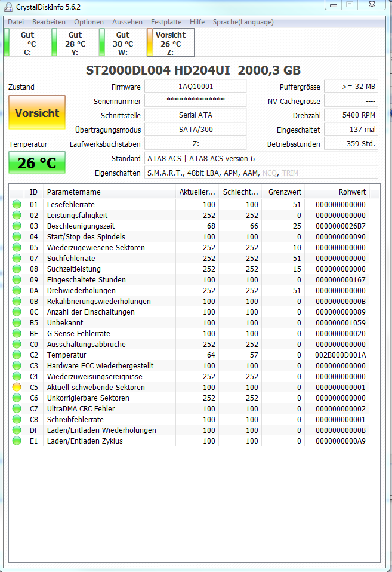Click green status icon for Hardware ECC wiederhergestellt
The image size is (392, 572).
point(17,365)
